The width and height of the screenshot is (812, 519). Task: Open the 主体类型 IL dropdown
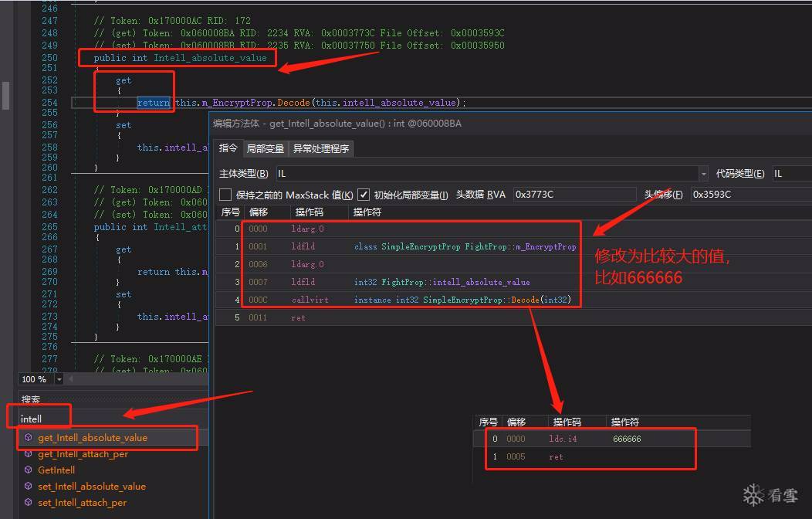tap(703, 174)
